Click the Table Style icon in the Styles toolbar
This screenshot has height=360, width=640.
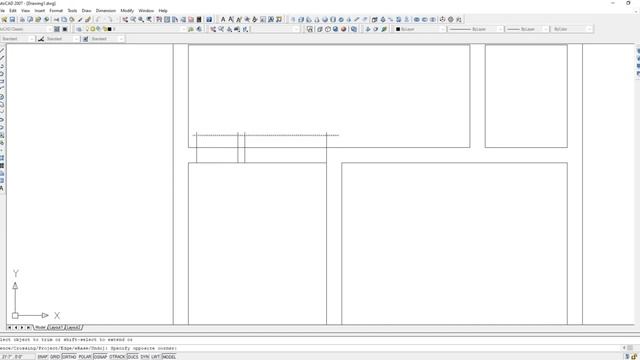coord(85,39)
